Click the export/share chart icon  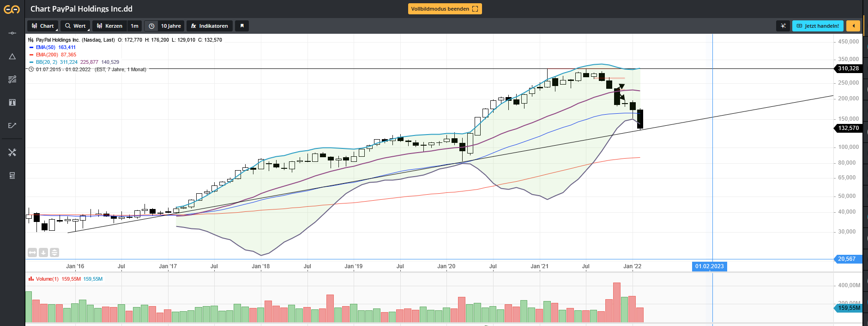point(12,125)
